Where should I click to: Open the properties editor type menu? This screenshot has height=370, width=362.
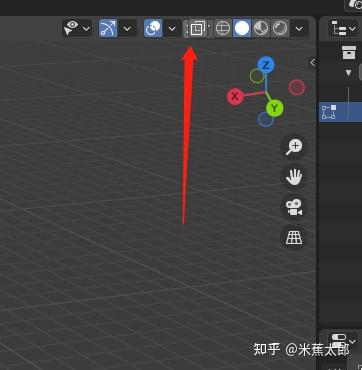pos(343,341)
